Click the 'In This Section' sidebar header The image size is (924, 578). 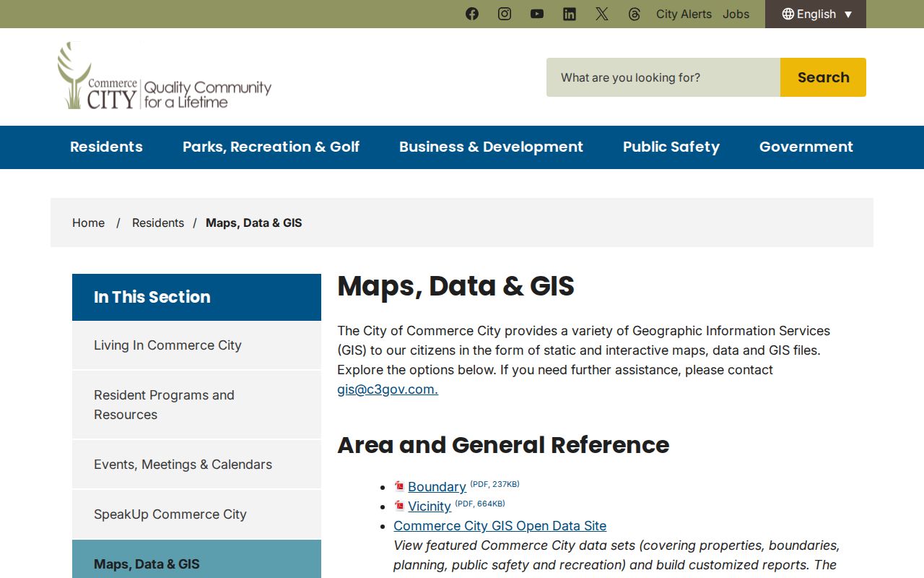pos(196,297)
